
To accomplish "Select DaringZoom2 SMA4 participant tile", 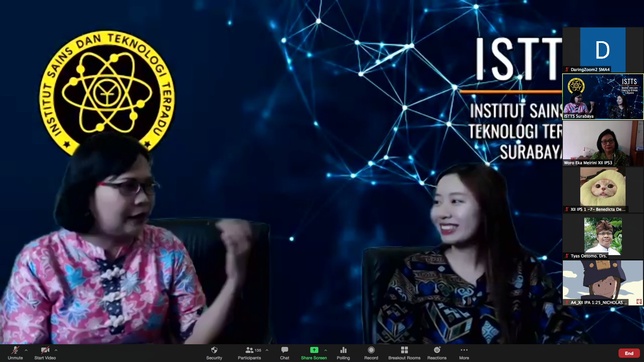I will (603, 50).
